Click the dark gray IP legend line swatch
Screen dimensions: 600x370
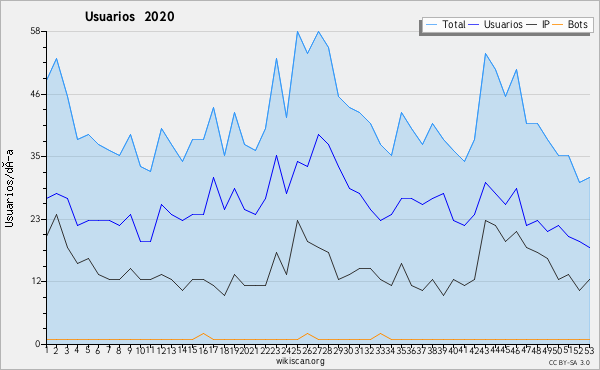(532, 25)
